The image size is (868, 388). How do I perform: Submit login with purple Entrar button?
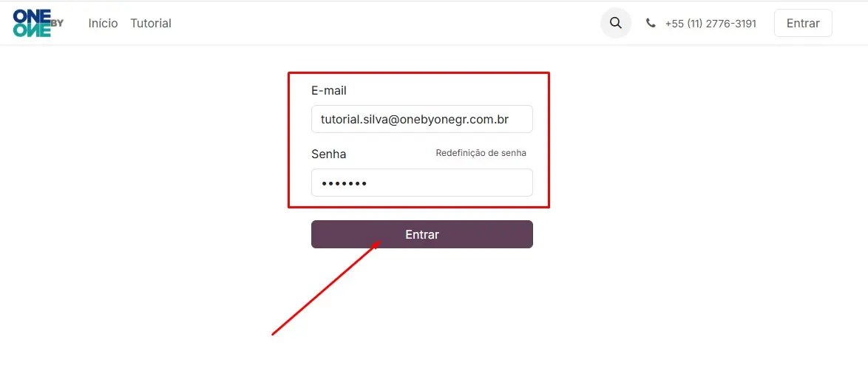tap(422, 234)
